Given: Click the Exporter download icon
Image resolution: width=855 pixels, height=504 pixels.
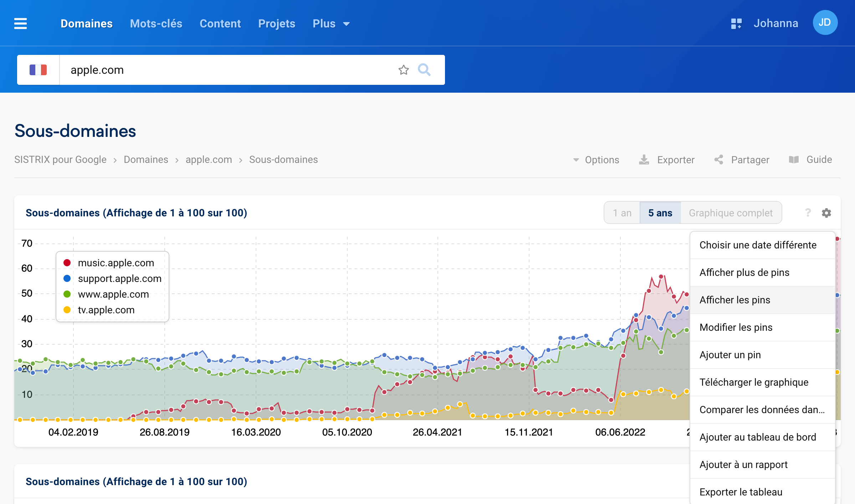Looking at the screenshot, I should coord(644,160).
